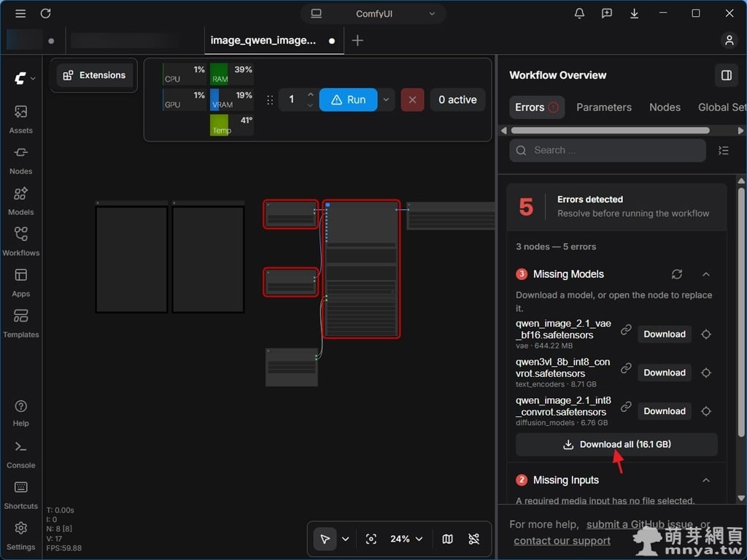The image size is (747, 560).
Task: Toggle link visibility icon in canvas toolbar
Action: click(x=473, y=539)
